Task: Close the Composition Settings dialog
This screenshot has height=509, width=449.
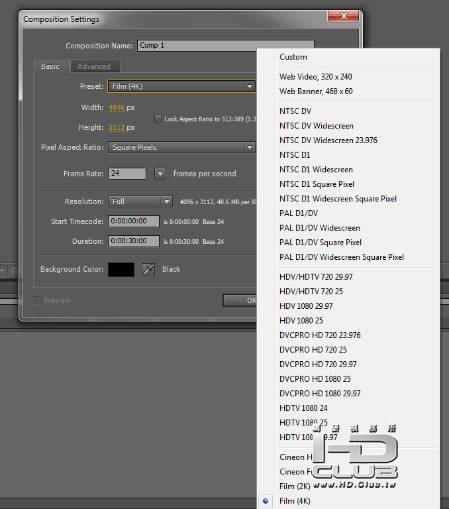Action: [x=344, y=16]
